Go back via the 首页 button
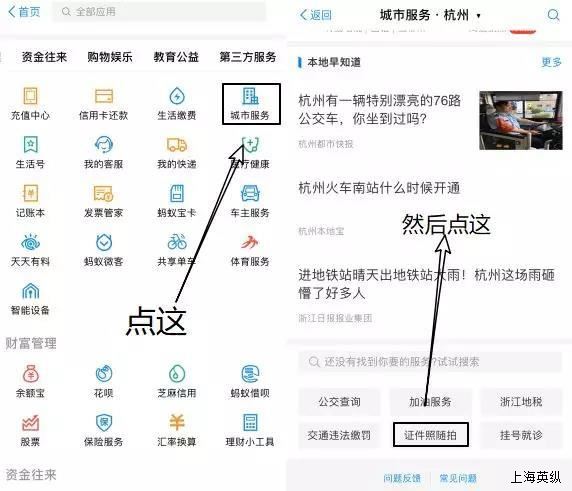The height and width of the screenshot is (491, 572). click(24, 12)
